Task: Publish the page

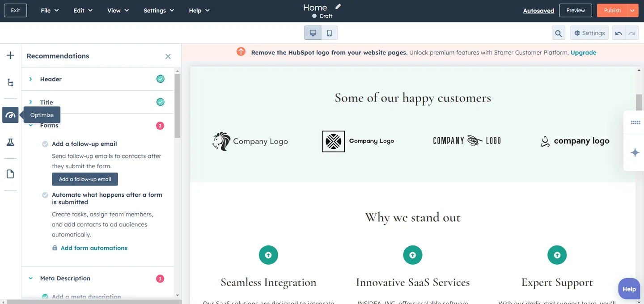Action: pos(612,10)
